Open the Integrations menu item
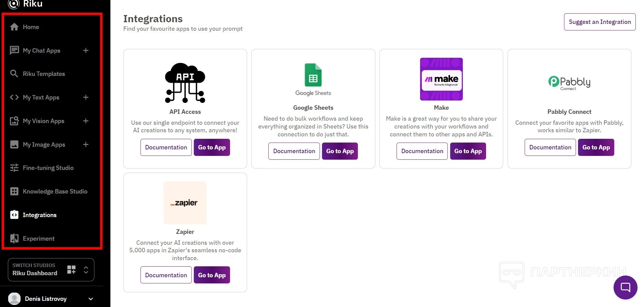The height and width of the screenshot is (307, 644). (40, 215)
